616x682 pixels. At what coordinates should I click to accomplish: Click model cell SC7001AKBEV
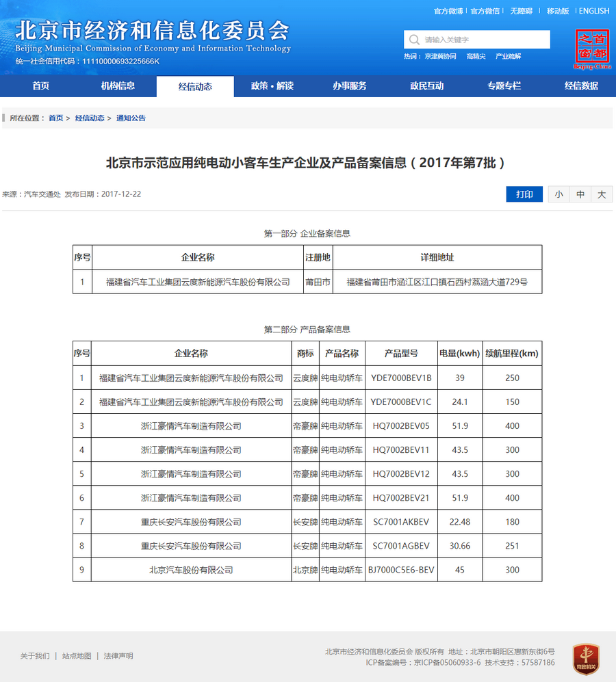click(401, 521)
